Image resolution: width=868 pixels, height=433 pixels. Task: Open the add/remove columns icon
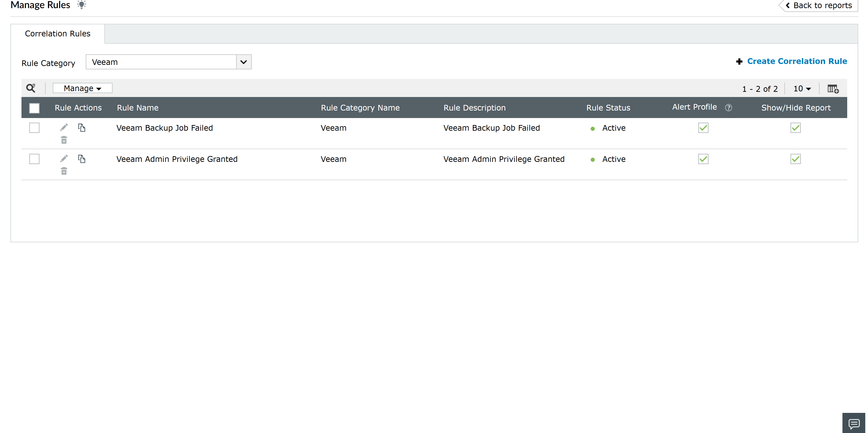[x=833, y=89]
